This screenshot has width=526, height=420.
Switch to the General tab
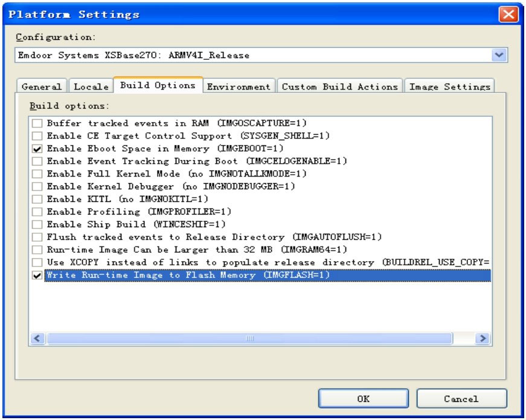click(41, 86)
